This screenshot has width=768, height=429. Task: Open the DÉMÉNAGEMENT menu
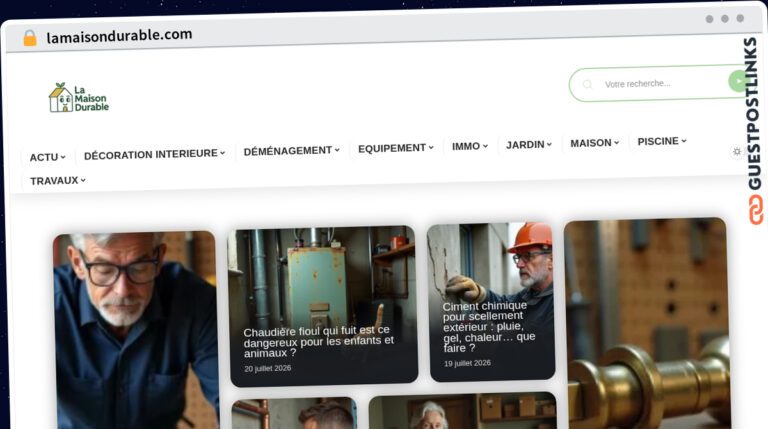[291, 151]
